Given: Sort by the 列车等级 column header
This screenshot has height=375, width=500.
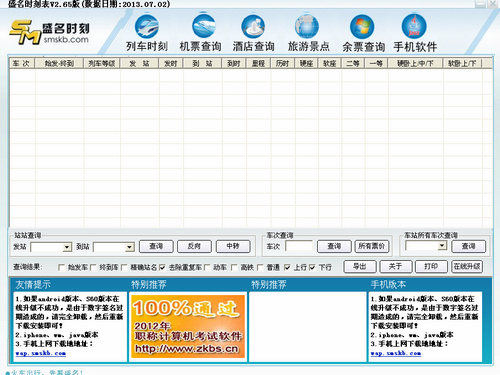Looking at the screenshot, I should click(102, 63).
